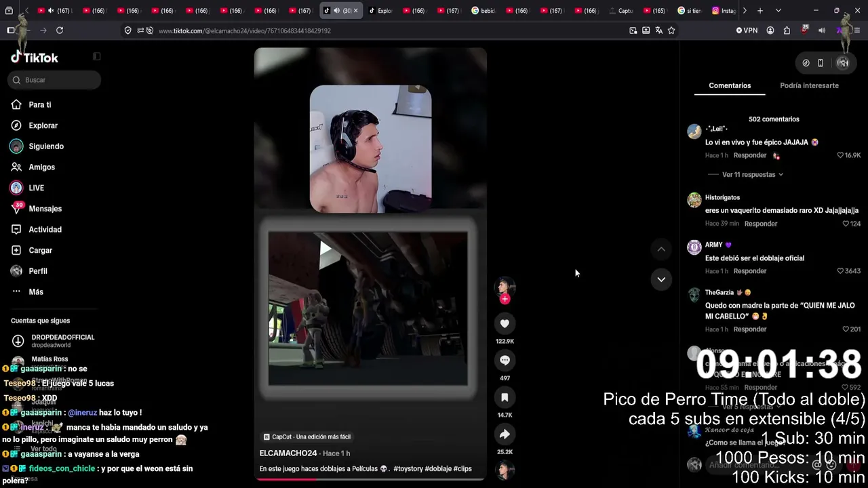This screenshot has height=488, width=868.
Task: Switch to the Comentarios tab
Action: click(x=730, y=85)
